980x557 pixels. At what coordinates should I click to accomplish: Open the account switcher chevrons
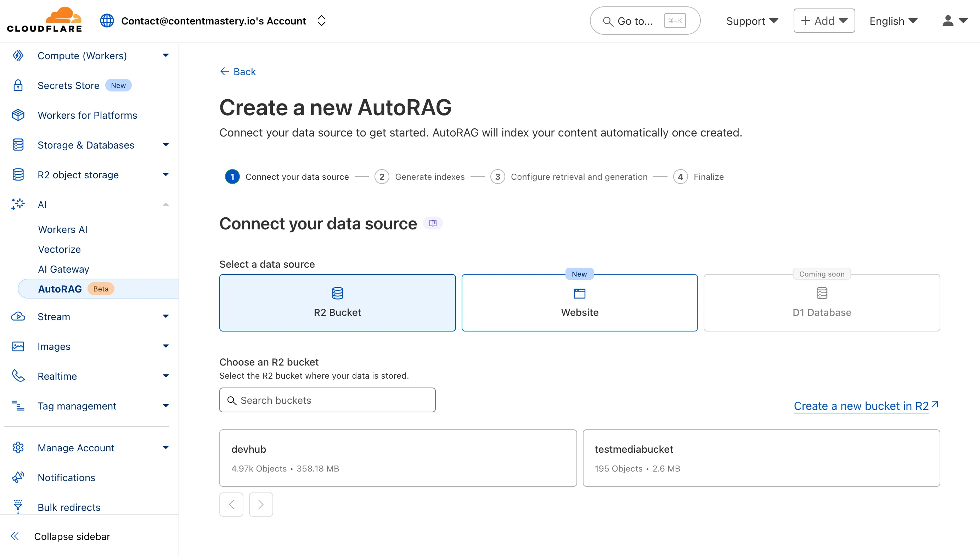(x=321, y=21)
